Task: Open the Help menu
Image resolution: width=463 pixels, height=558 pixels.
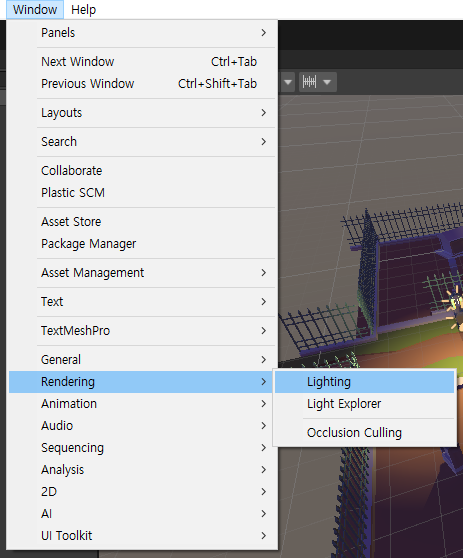Action: (83, 10)
